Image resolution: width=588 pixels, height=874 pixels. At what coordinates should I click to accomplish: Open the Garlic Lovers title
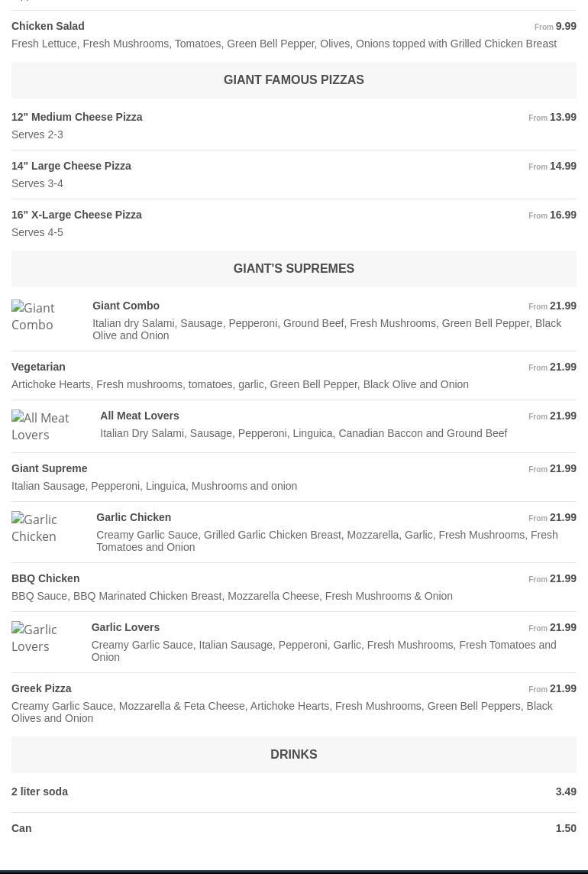tap(125, 627)
